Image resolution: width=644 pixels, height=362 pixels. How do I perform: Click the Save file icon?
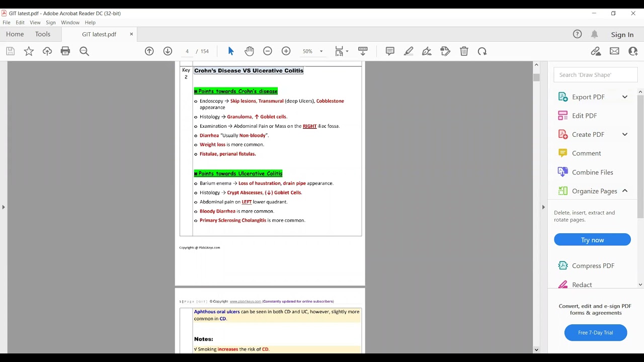[11, 51]
